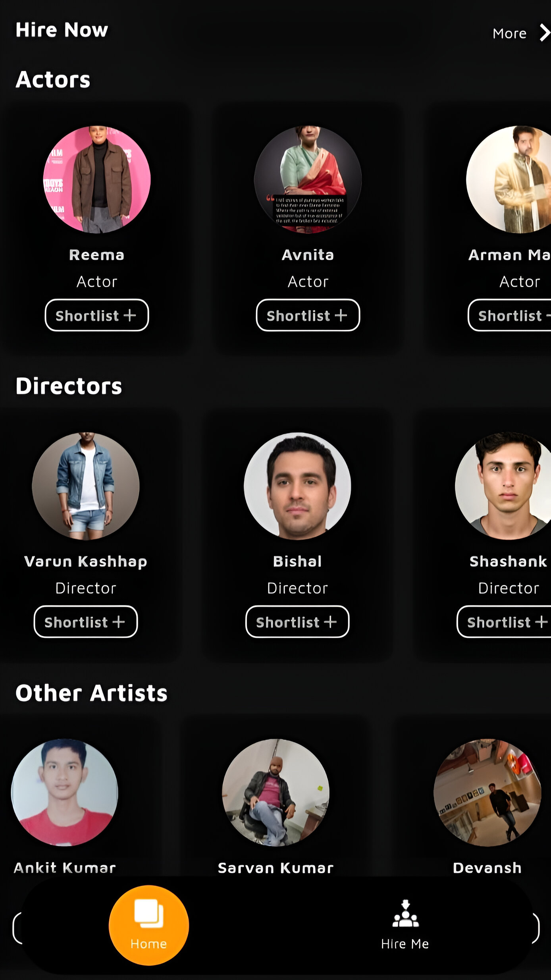View Shashank's profile avatar
The image size is (551, 980).
point(503,486)
